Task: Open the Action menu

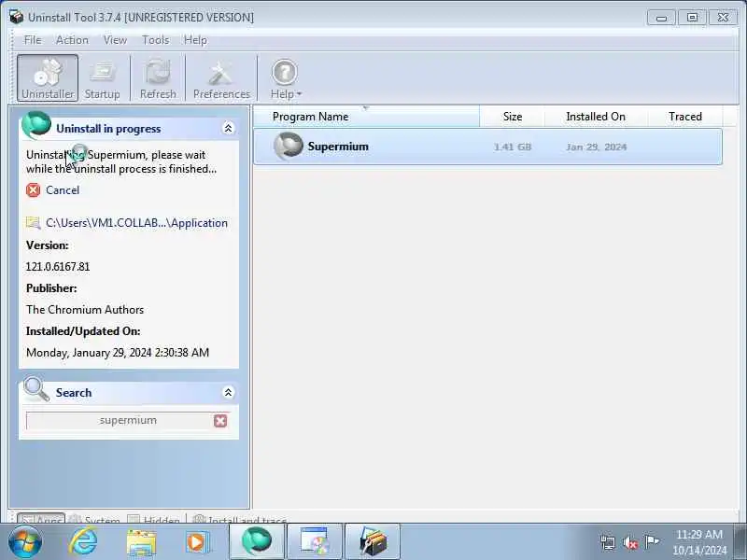Action: tap(73, 40)
